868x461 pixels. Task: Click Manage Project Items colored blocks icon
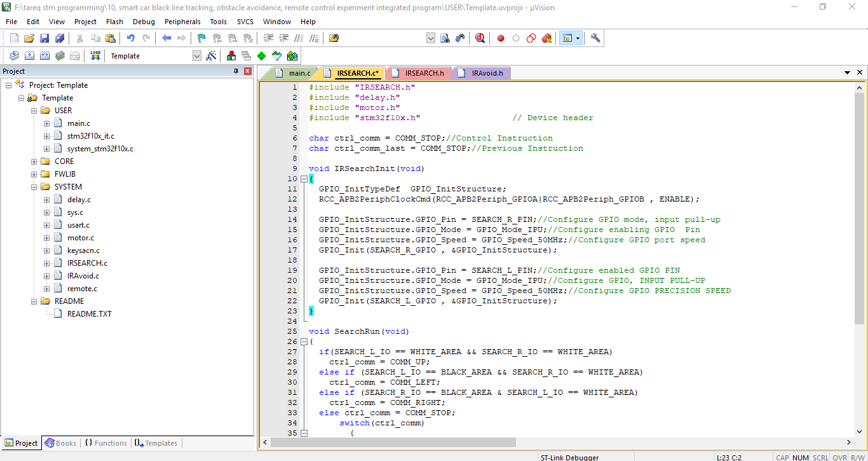click(231, 56)
